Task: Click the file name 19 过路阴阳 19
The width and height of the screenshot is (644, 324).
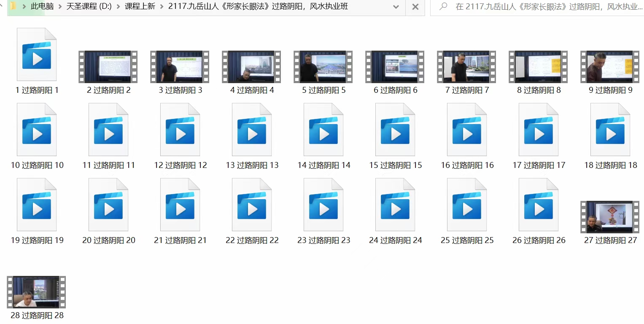Action: (x=37, y=240)
